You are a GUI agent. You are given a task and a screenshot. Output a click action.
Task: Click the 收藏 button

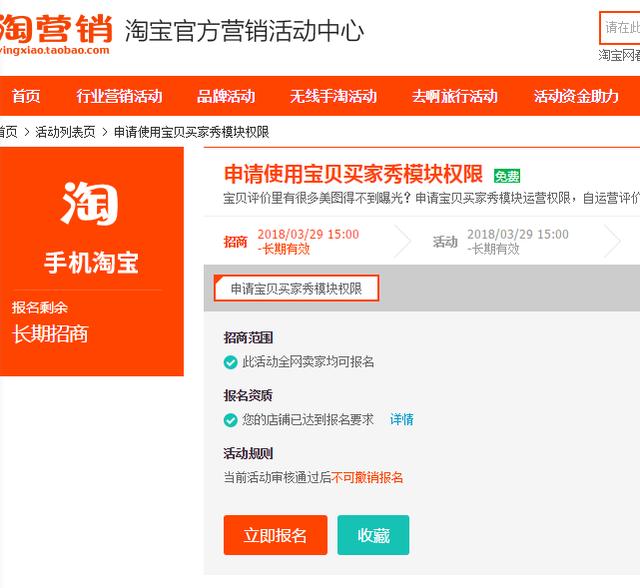click(x=373, y=535)
